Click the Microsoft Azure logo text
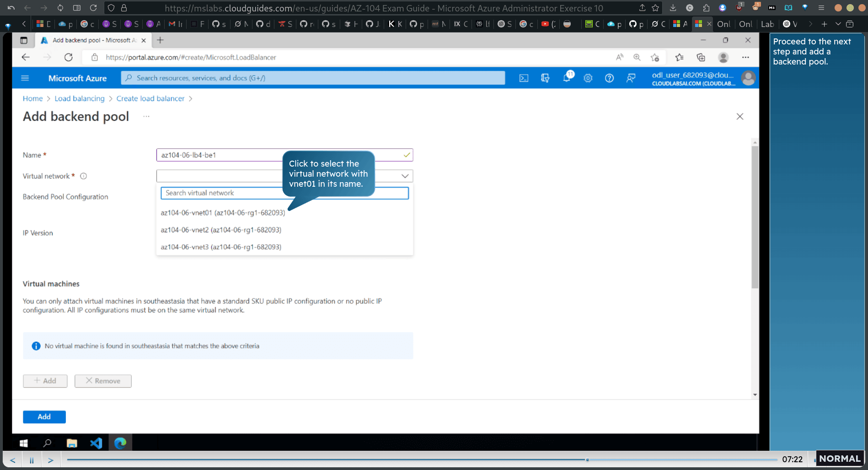 point(77,78)
